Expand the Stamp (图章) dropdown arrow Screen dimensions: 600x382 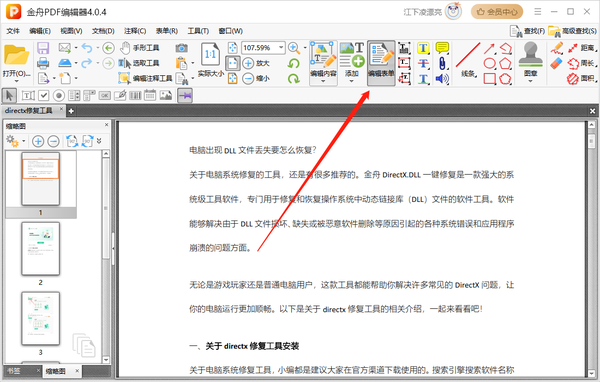530,81
